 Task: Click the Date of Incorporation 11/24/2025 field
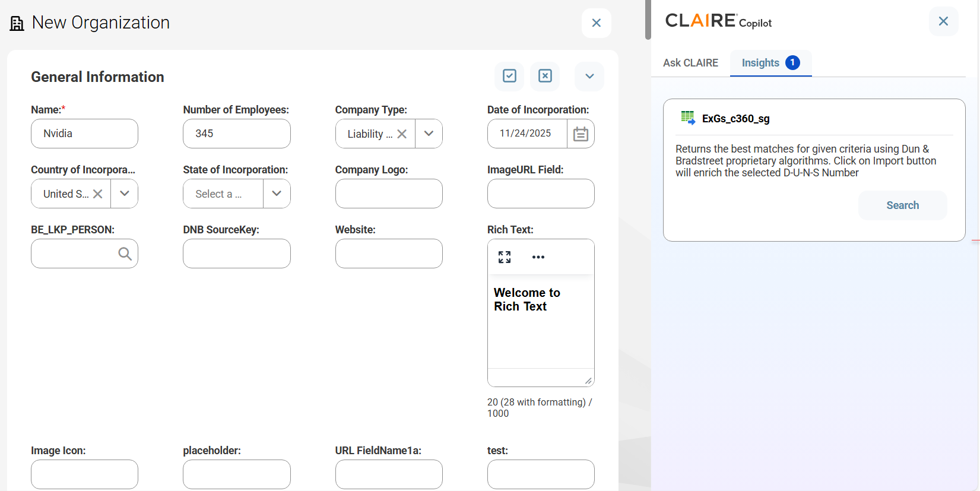[x=527, y=134]
